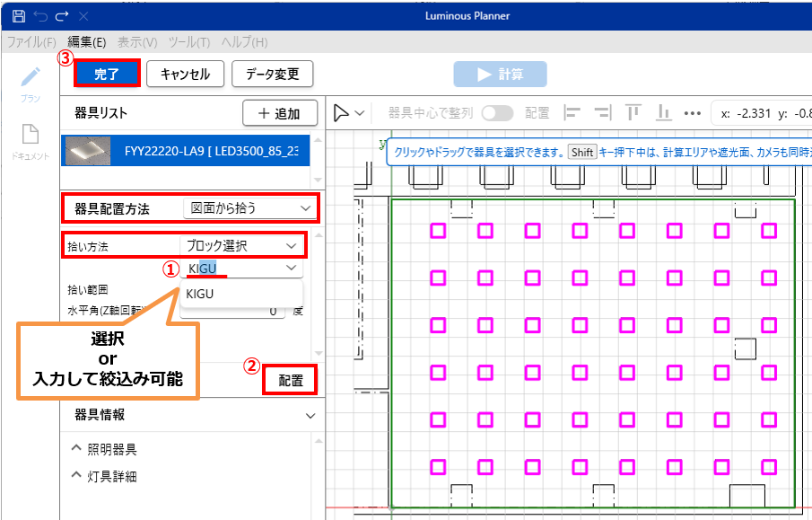Click the save icon in title bar
This screenshot has width=812, height=520.
pos(18,16)
